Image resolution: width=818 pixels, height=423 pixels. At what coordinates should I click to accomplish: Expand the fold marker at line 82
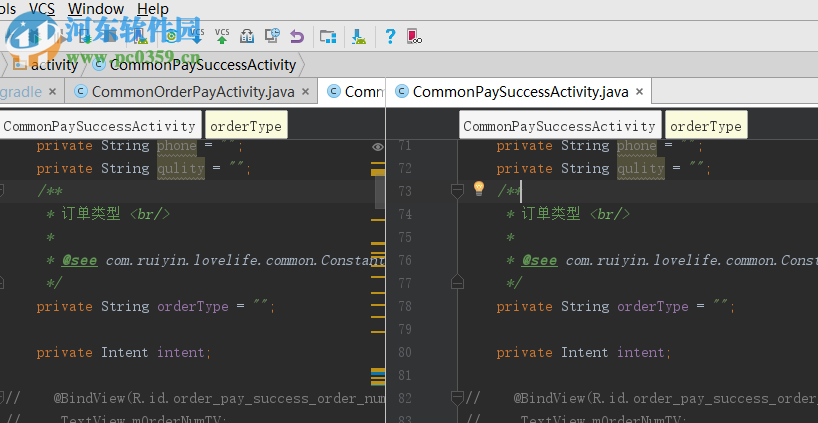455,398
